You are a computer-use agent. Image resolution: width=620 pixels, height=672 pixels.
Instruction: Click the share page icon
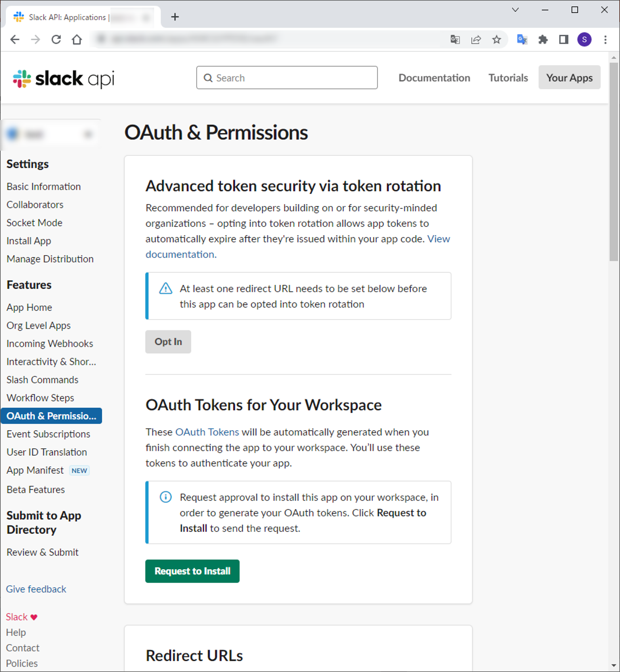pos(476,40)
